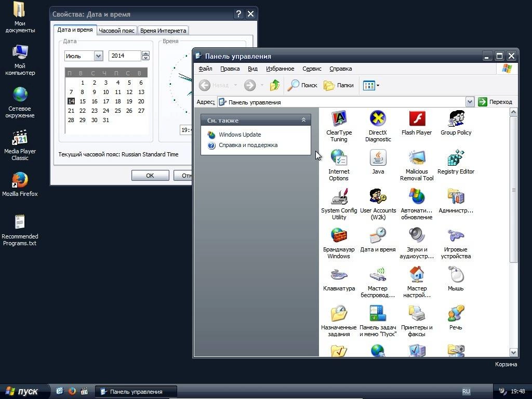Open the Избранное menu
532x399 pixels.
280,69
